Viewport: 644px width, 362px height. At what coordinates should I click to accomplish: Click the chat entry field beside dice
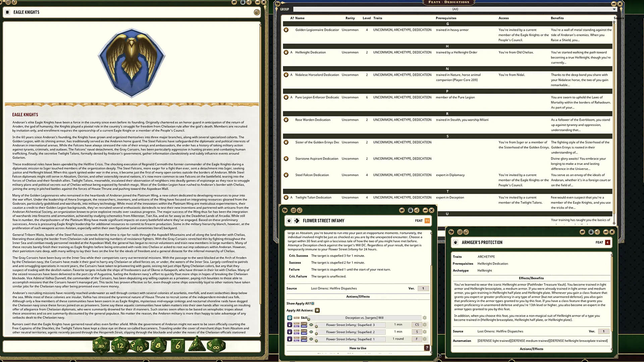[47, 346]
